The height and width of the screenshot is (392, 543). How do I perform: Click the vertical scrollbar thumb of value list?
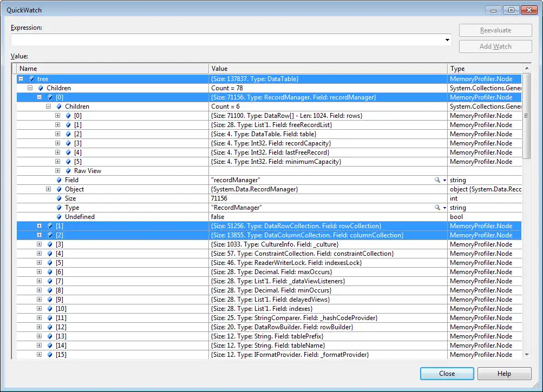click(527, 116)
